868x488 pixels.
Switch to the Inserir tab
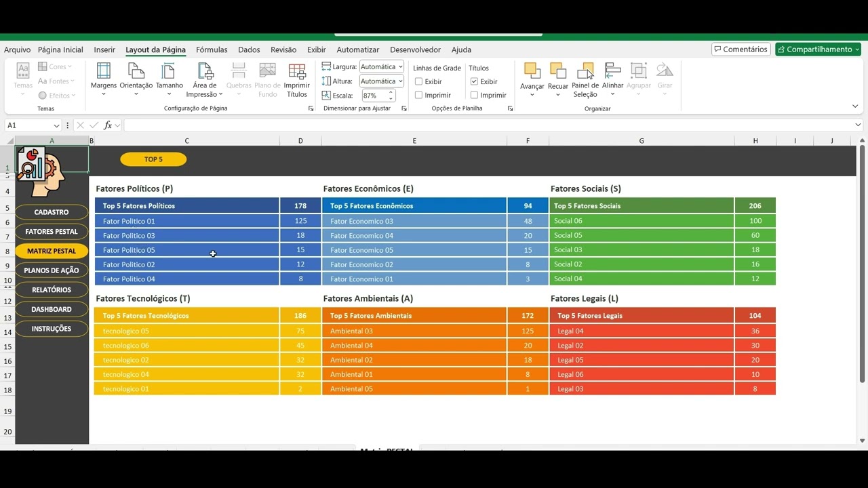(104, 49)
